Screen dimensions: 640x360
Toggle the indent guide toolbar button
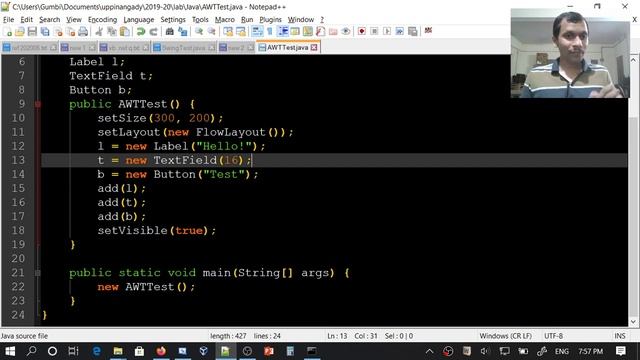point(282,31)
